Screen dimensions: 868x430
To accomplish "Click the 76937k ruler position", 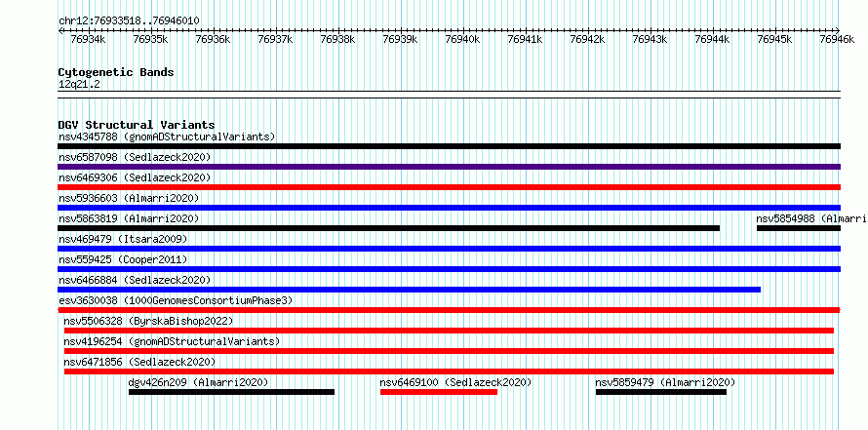I will [x=276, y=39].
